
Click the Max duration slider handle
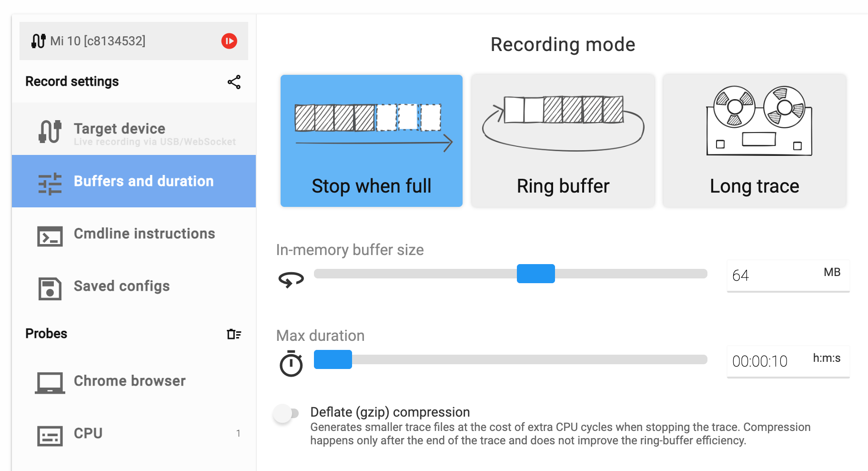333,359
